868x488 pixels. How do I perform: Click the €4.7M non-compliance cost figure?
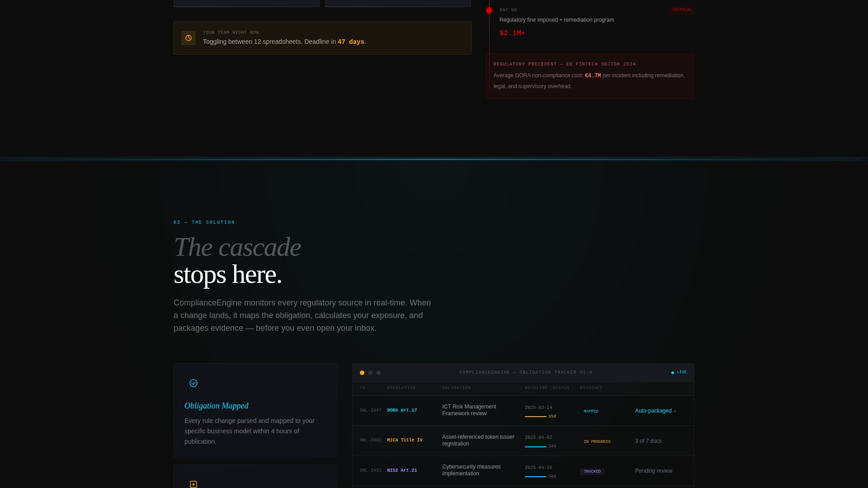[x=593, y=75]
